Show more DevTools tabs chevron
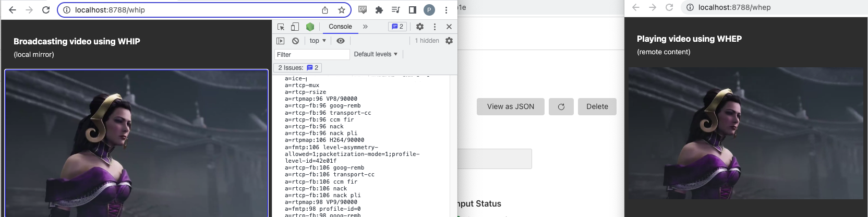Screen dimensions: 868x217 [365, 27]
